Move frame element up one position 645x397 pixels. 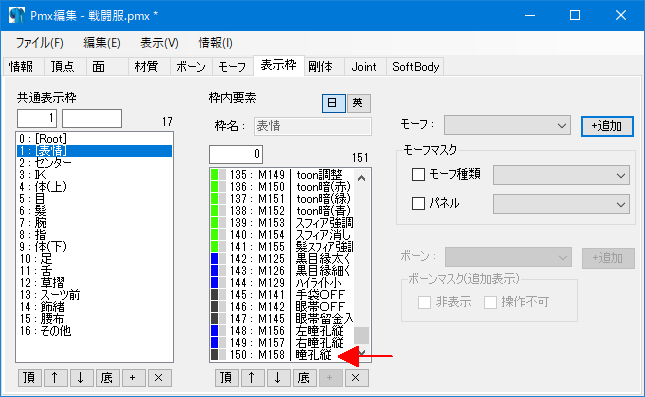252,378
